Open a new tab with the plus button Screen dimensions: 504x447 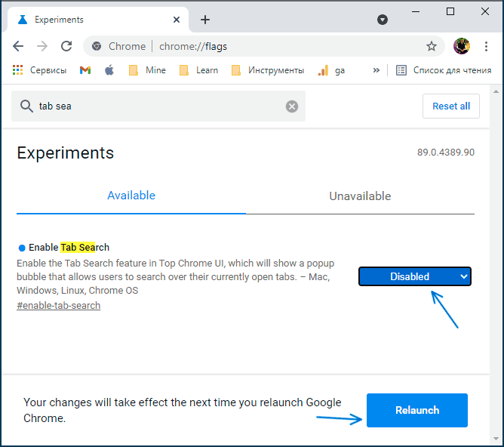point(205,20)
